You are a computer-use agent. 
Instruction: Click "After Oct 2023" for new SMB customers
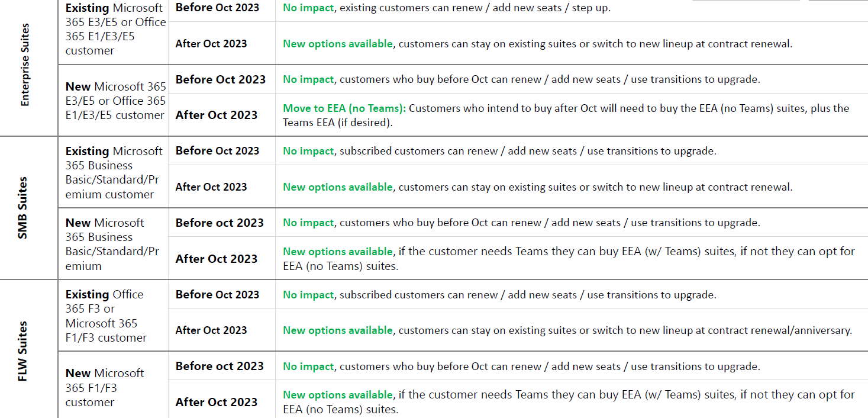[217, 259]
